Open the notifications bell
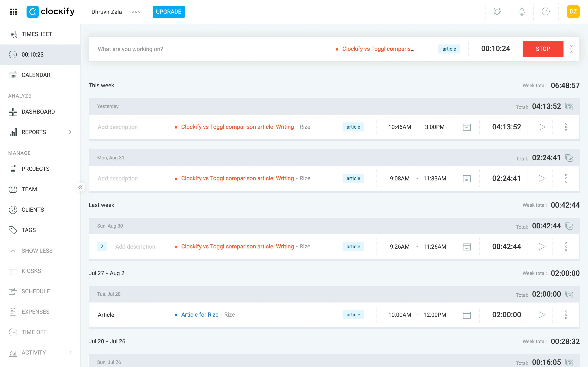 (522, 11)
